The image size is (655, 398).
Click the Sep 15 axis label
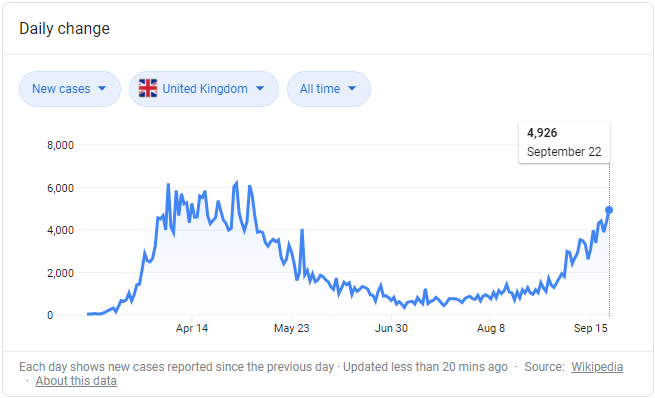pos(590,328)
